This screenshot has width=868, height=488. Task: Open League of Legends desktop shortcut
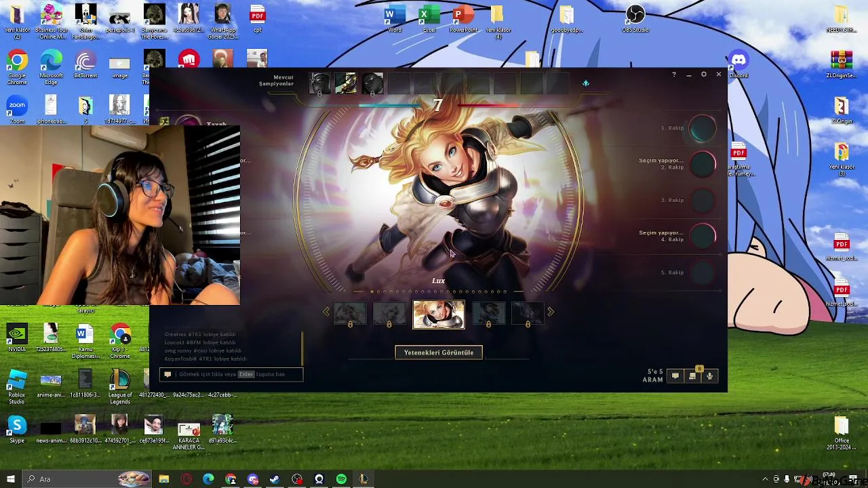point(120,387)
